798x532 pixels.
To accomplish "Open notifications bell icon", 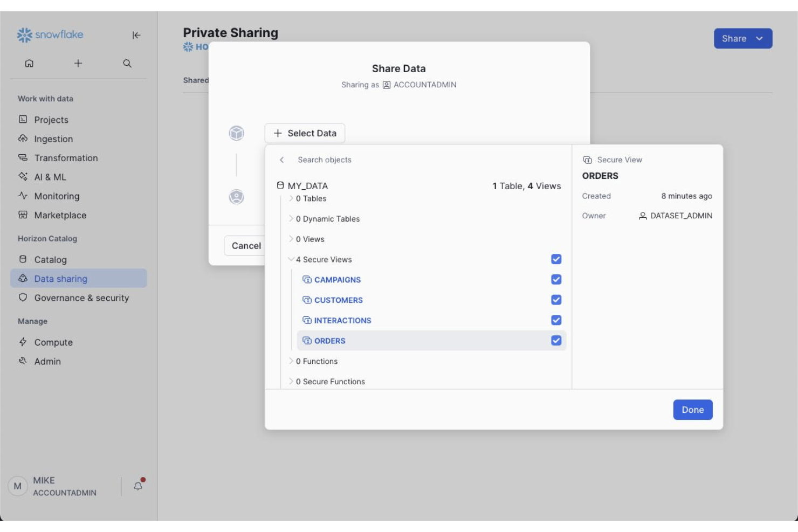I will (x=138, y=486).
